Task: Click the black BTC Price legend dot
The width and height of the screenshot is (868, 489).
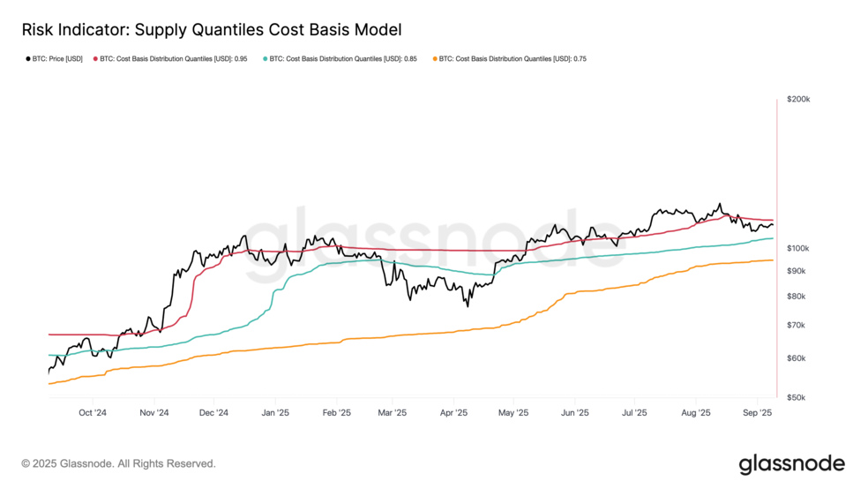Action: pyautogui.click(x=28, y=59)
